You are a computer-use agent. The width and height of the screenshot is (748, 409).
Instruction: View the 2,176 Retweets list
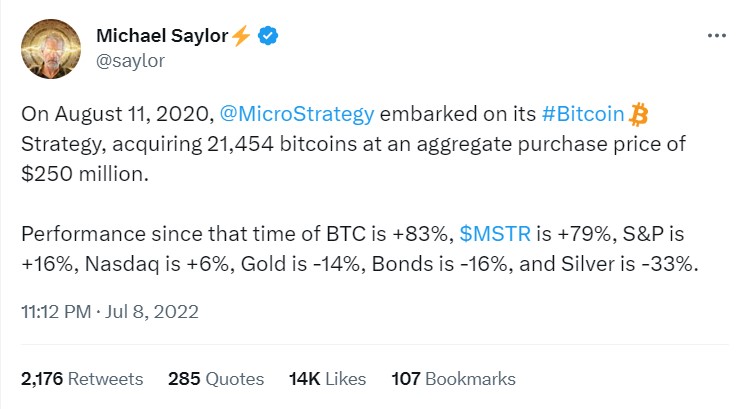tap(82, 379)
